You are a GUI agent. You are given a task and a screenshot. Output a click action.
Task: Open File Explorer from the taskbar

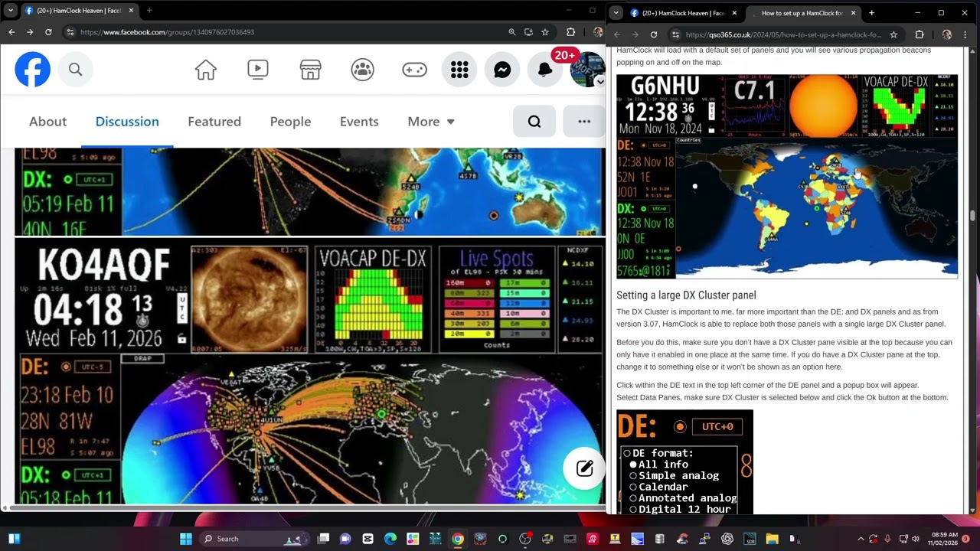tap(772, 539)
